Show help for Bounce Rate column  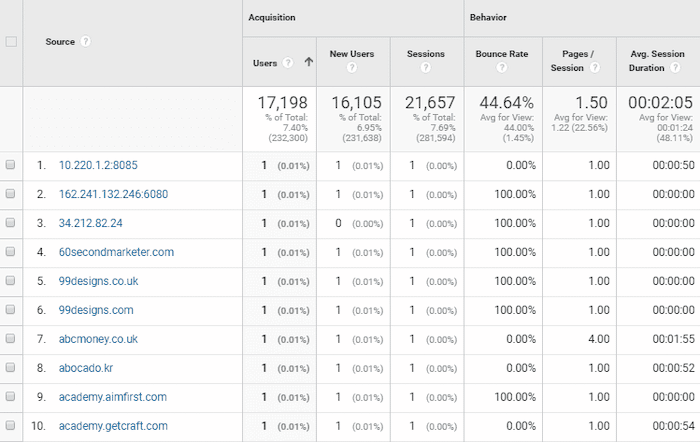[501, 68]
